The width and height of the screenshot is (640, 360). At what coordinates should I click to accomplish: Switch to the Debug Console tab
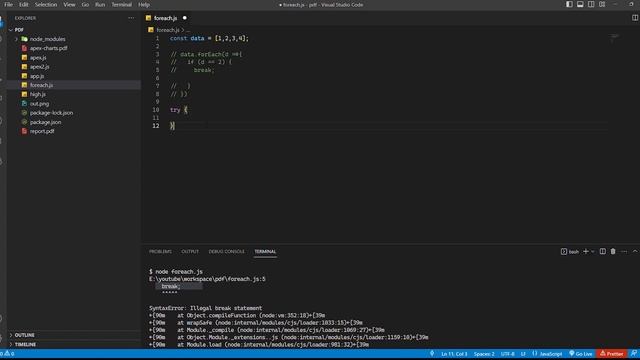pyautogui.click(x=227, y=251)
